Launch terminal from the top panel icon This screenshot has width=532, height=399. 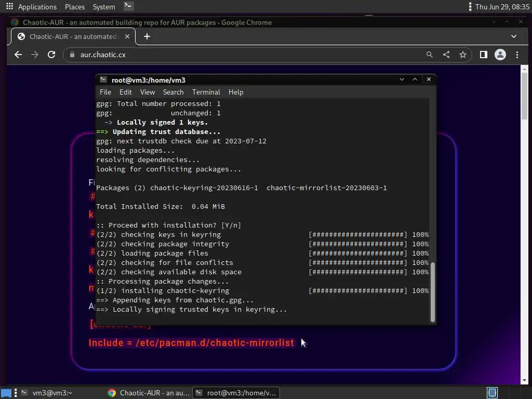click(x=128, y=6)
